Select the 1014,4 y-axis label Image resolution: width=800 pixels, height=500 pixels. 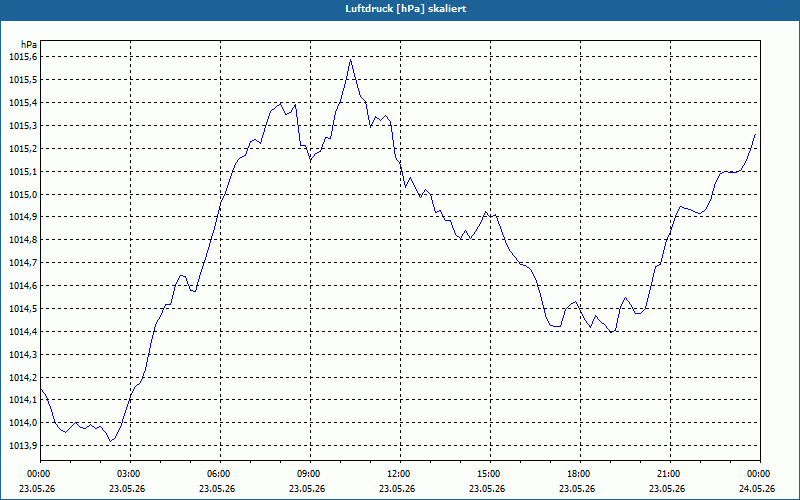click(23, 332)
